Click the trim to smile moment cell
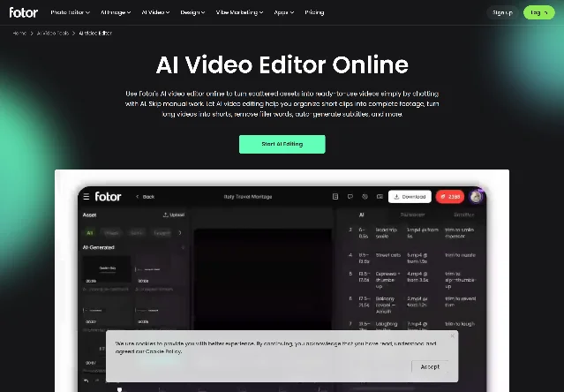The height and width of the screenshot is (392, 564). 459,233
